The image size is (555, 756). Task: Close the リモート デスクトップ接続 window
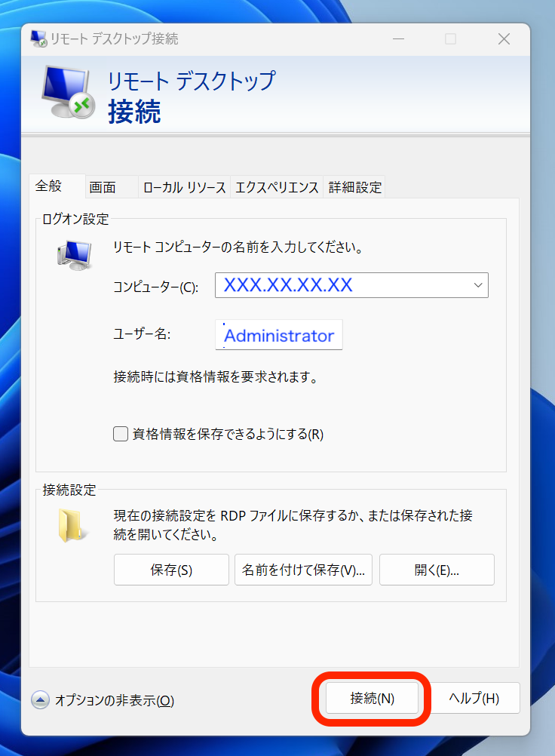click(x=504, y=39)
